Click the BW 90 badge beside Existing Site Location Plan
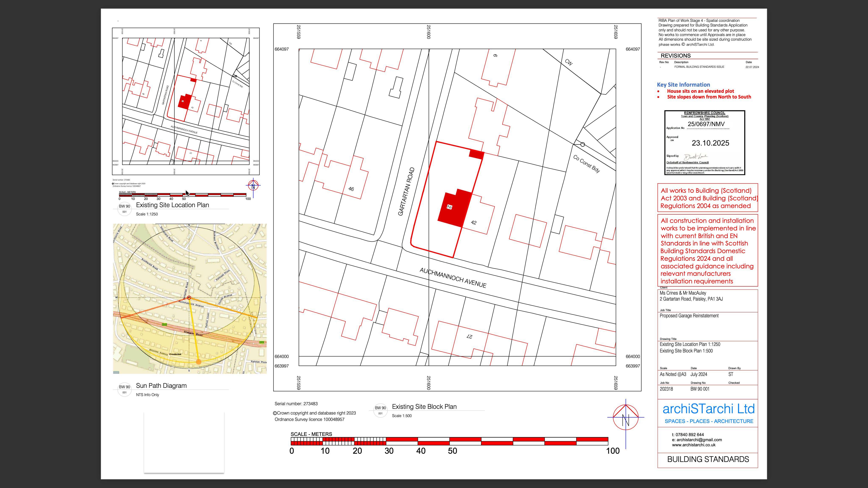This screenshot has width=868, height=488. pos(124,208)
